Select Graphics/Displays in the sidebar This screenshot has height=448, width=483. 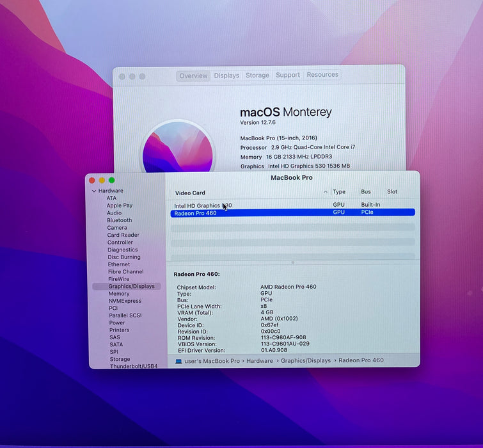click(x=127, y=286)
